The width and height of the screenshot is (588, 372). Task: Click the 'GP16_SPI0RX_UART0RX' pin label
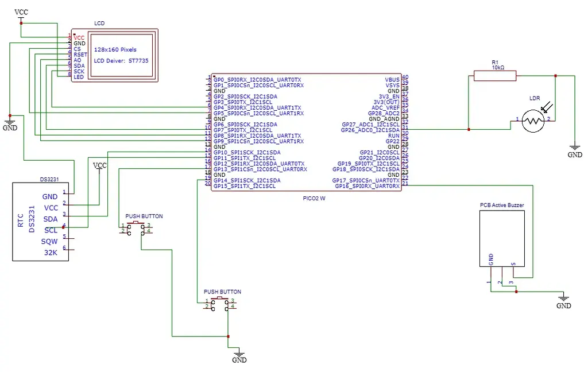pyautogui.click(x=367, y=186)
